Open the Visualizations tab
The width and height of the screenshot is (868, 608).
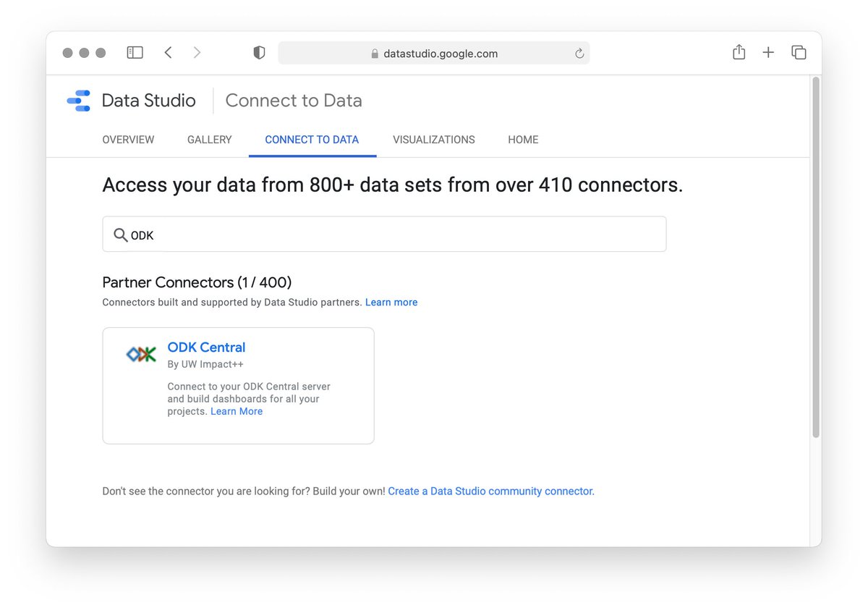434,139
